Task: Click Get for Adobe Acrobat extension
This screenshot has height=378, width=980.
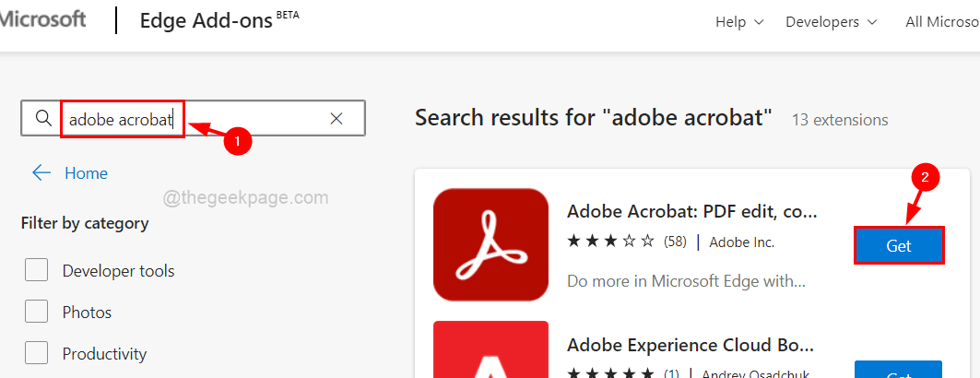Action: (x=899, y=246)
